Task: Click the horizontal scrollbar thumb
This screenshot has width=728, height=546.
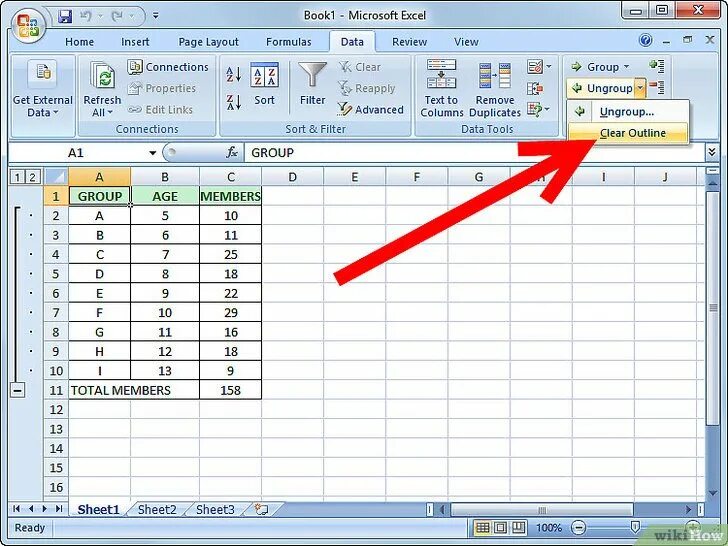Action: click(541, 510)
